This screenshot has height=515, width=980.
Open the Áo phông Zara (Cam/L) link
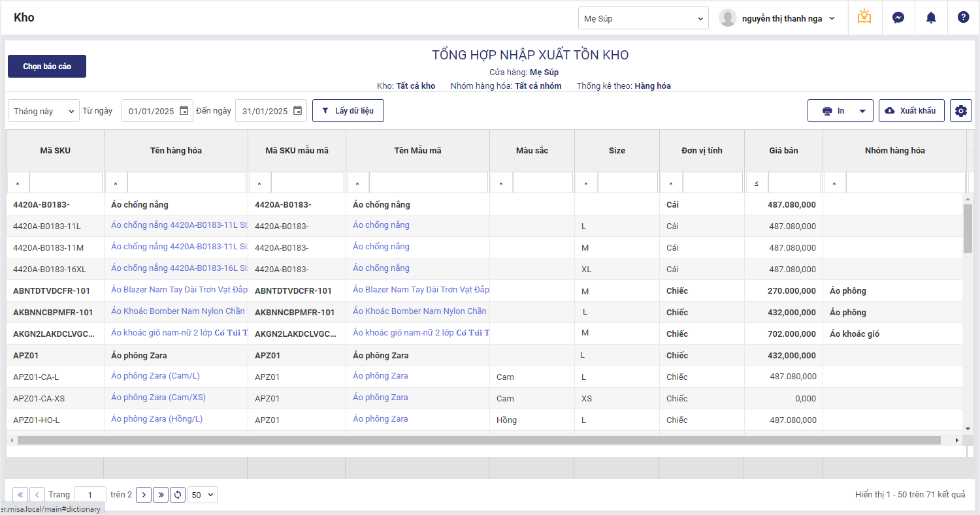(155, 376)
